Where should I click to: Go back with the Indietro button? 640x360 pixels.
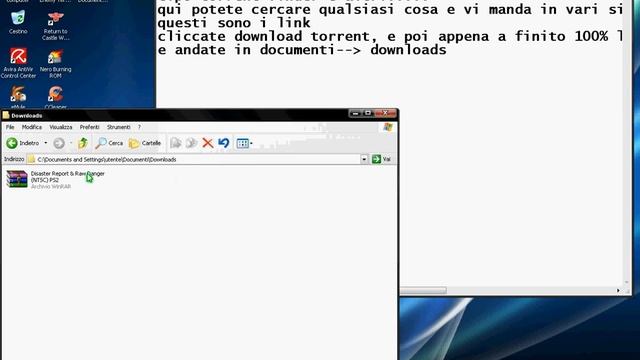point(22,143)
